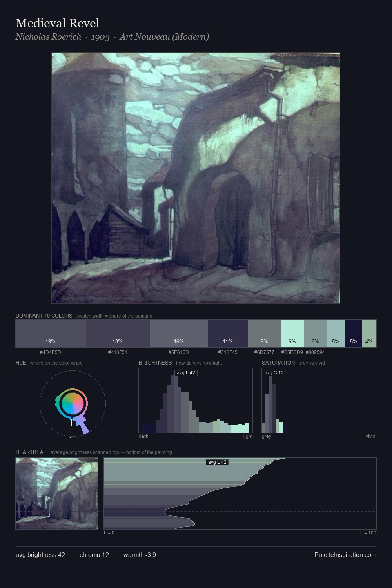Click the BRIGHTNESS section heading
Image resolution: width=392 pixels, height=588 pixels.
155,363
